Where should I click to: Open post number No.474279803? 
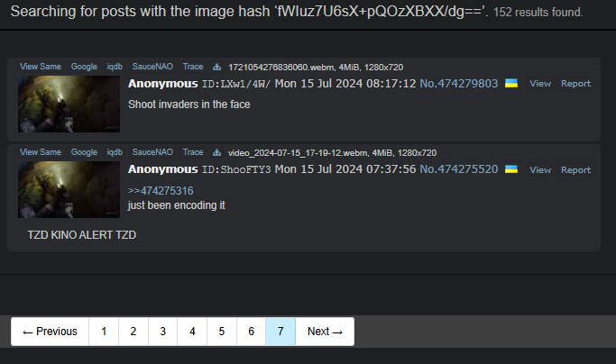(x=459, y=84)
